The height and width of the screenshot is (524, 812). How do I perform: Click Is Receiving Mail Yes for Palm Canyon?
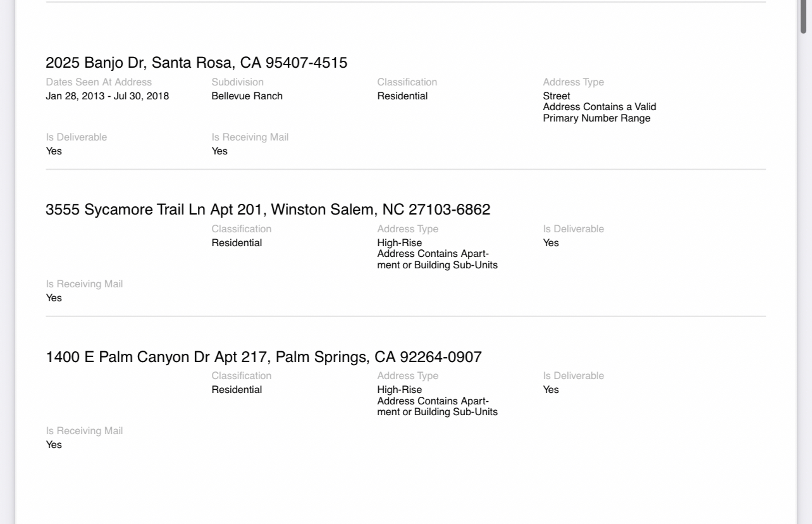click(54, 445)
